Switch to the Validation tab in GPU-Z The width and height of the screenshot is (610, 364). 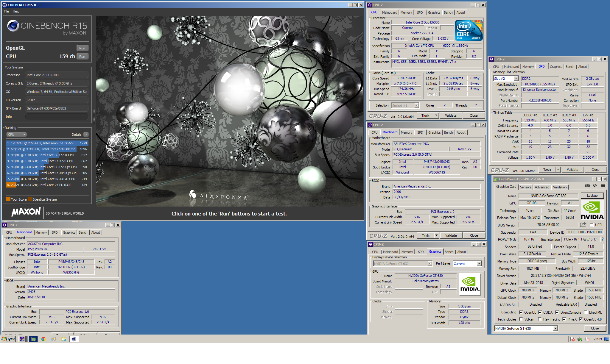[560, 187]
